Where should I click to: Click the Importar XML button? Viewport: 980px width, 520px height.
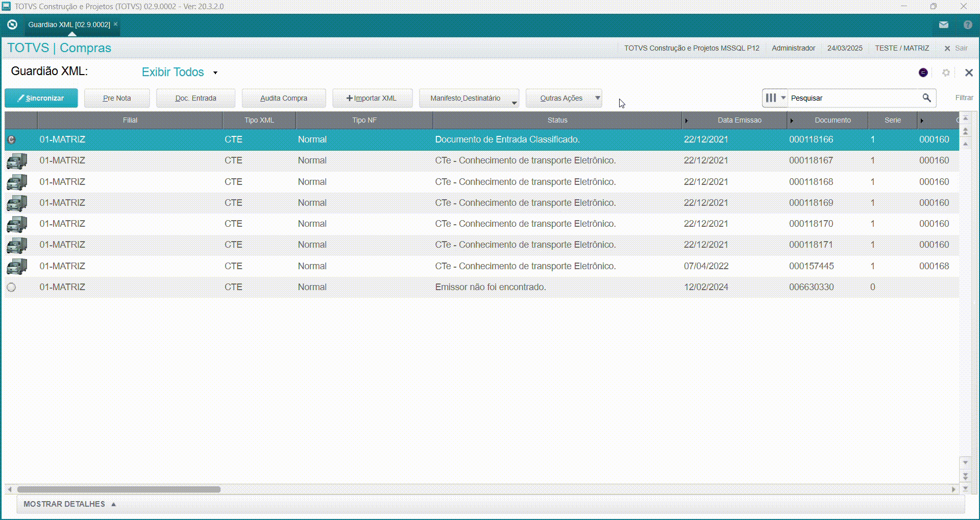pyautogui.click(x=372, y=98)
